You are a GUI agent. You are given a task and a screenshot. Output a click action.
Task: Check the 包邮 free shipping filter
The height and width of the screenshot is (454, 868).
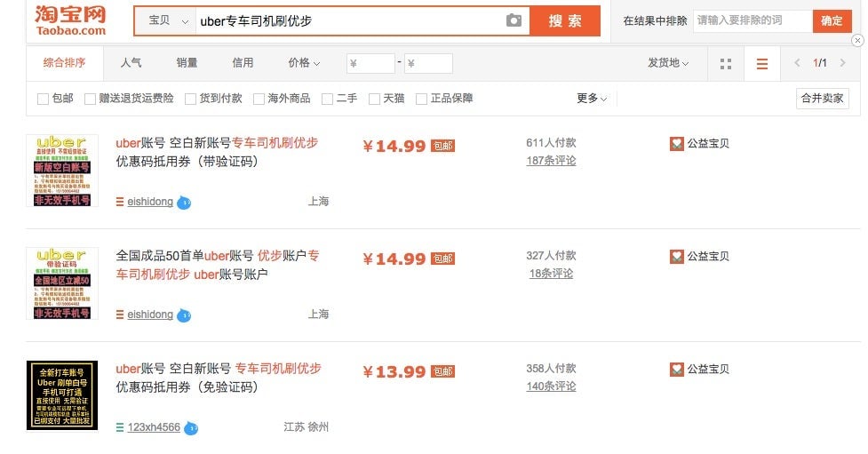[43, 100]
